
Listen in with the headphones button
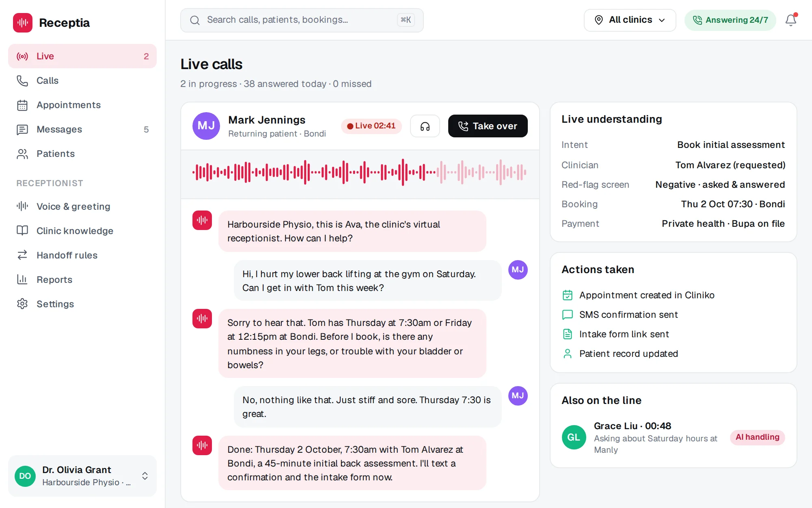tap(425, 126)
